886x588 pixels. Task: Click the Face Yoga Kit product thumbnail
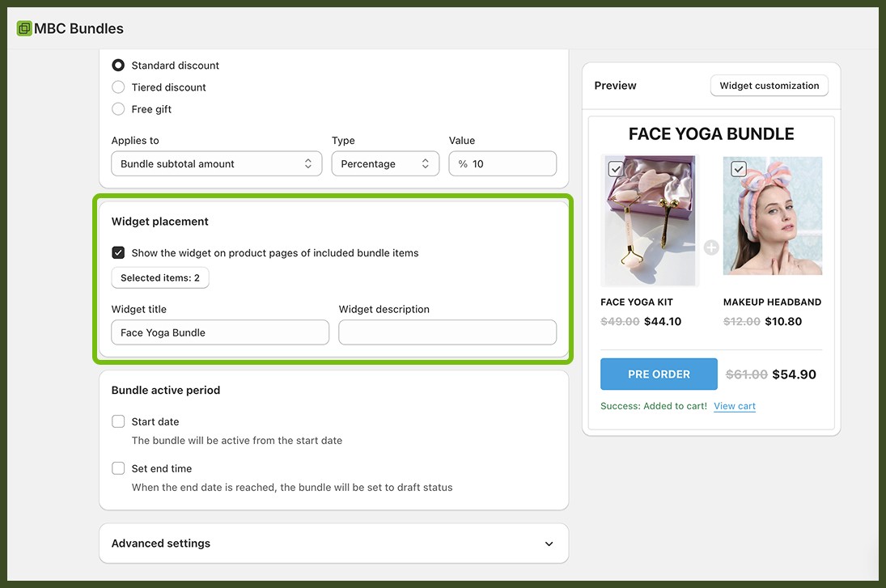point(650,220)
